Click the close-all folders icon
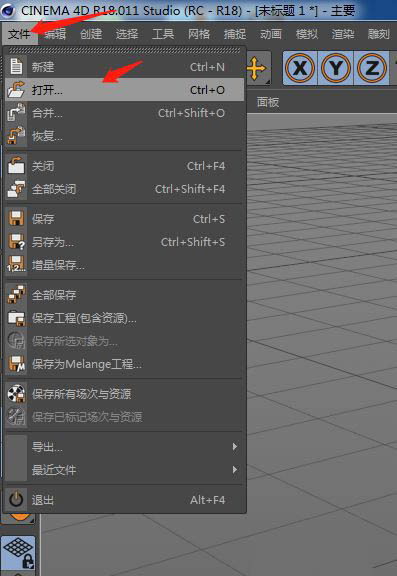The height and width of the screenshot is (576, 397). 16,189
